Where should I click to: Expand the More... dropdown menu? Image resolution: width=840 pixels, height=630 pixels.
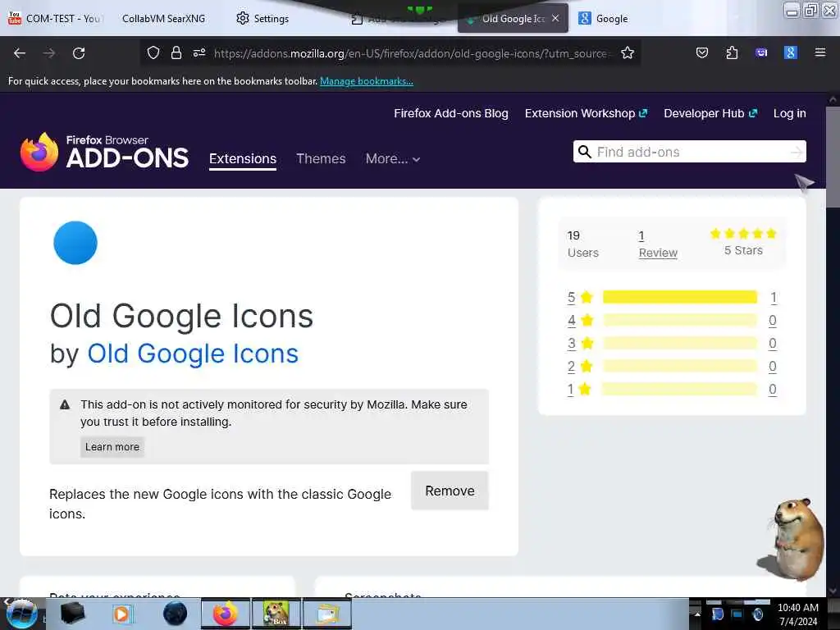(x=393, y=158)
